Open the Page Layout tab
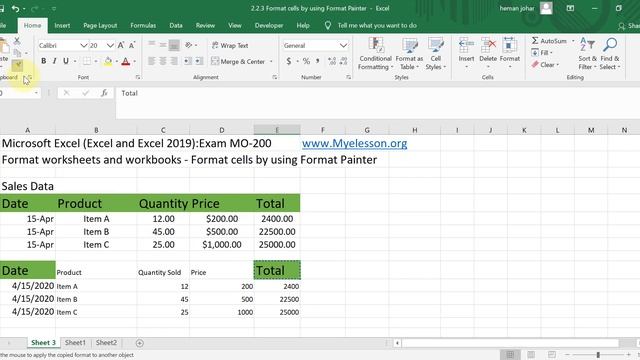The image size is (640, 360). (x=100, y=25)
